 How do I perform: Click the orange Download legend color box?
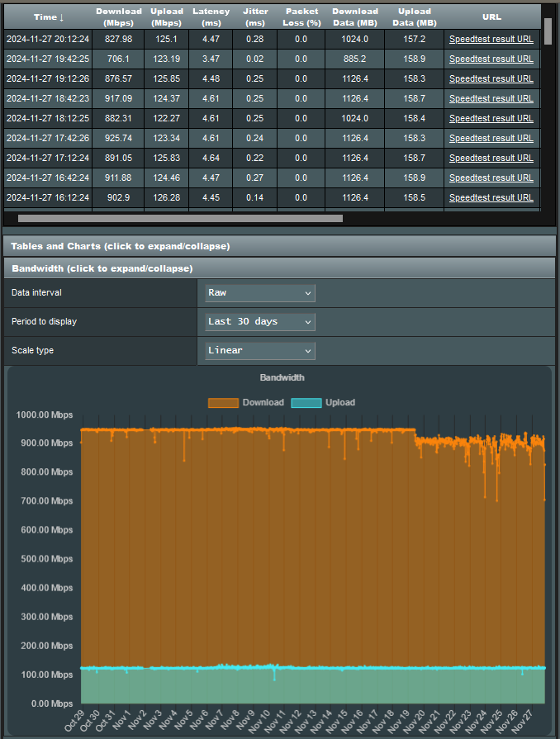223,403
